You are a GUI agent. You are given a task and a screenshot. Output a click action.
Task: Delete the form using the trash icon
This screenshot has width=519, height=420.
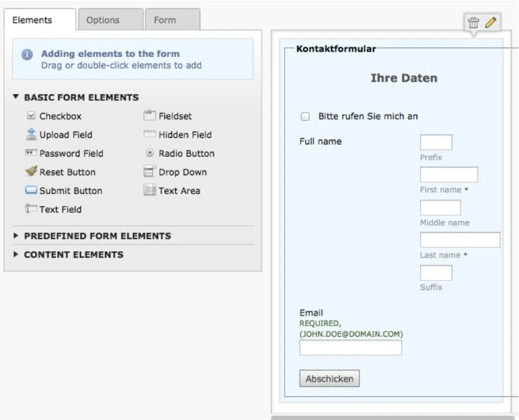pyautogui.click(x=473, y=21)
